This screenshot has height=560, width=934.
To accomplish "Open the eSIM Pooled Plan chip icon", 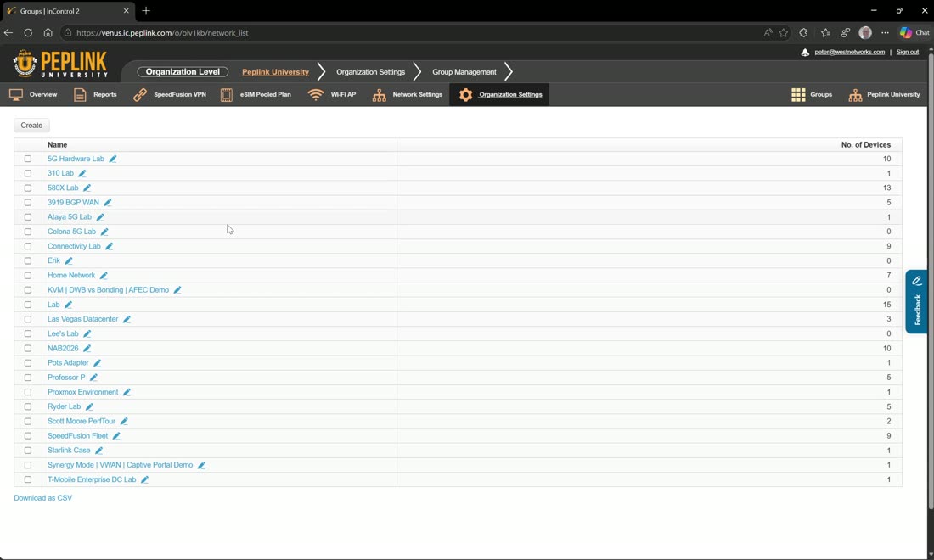I will (227, 95).
